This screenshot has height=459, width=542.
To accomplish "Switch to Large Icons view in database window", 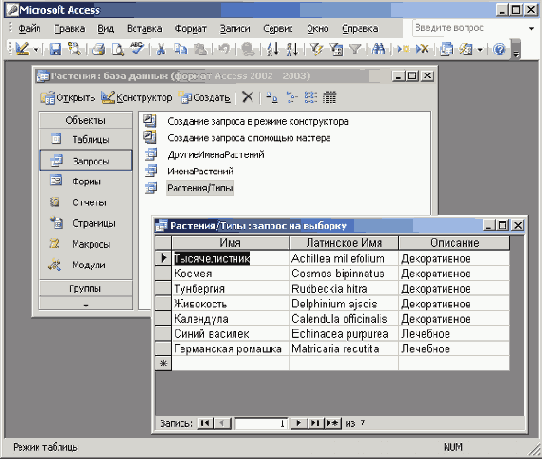I will tap(272, 97).
